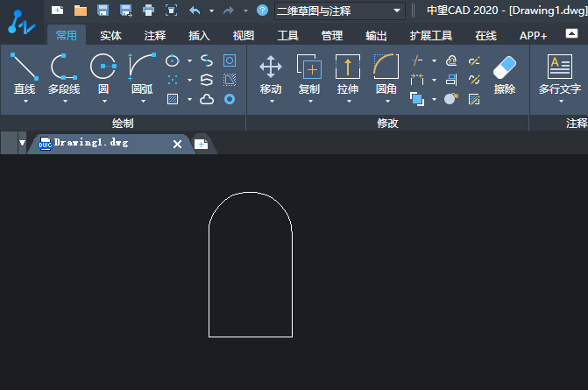Expand the dropdown arrow under 直线
The image size is (588, 390).
26,102
